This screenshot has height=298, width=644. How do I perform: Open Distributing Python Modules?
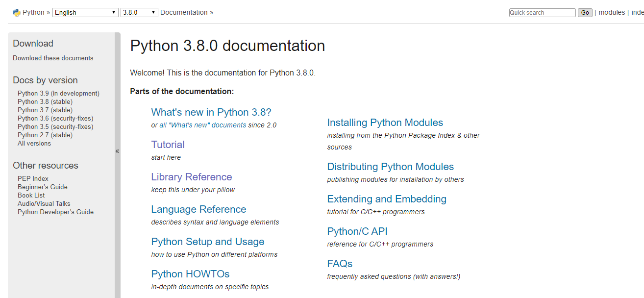coord(391,167)
